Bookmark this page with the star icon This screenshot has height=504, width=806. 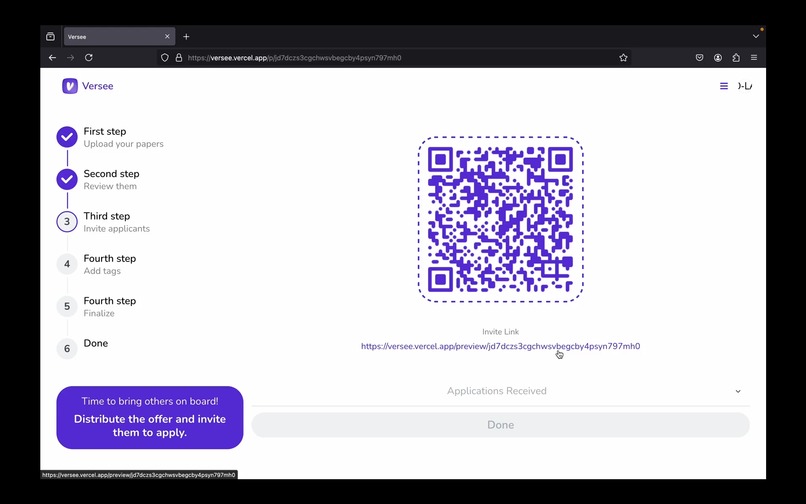click(623, 58)
